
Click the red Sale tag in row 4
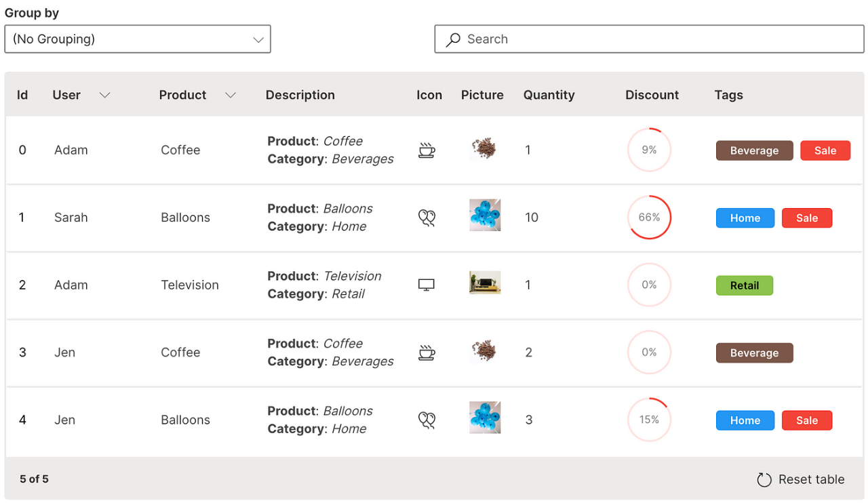806,420
